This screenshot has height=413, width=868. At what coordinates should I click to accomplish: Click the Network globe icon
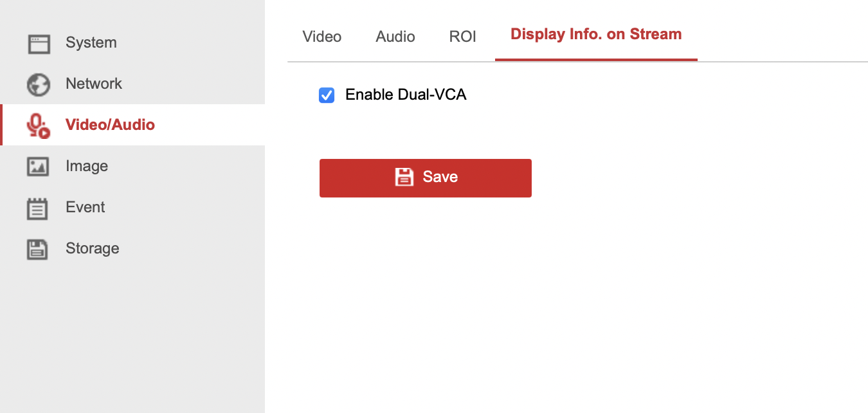tap(39, 84)
